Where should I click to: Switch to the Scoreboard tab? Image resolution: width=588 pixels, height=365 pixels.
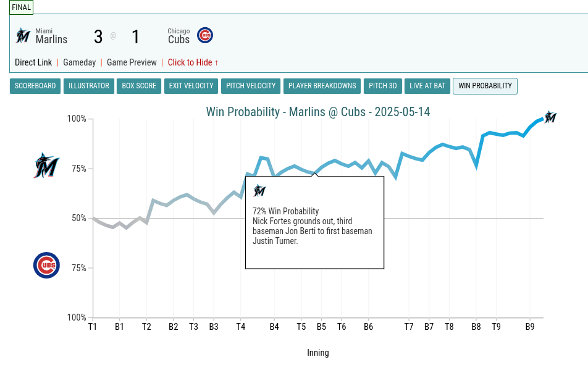[35, 86]
